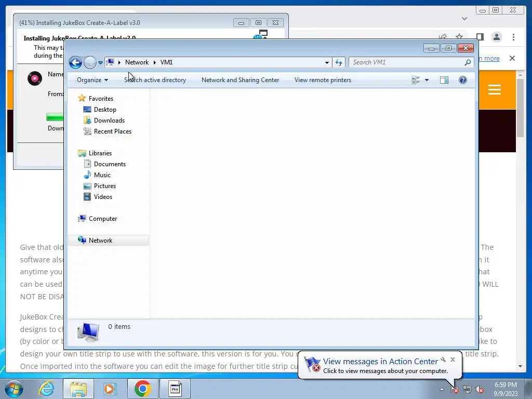
Task: Open Explorer help icon
Action: pyautogui.click(x=463, y=80)
